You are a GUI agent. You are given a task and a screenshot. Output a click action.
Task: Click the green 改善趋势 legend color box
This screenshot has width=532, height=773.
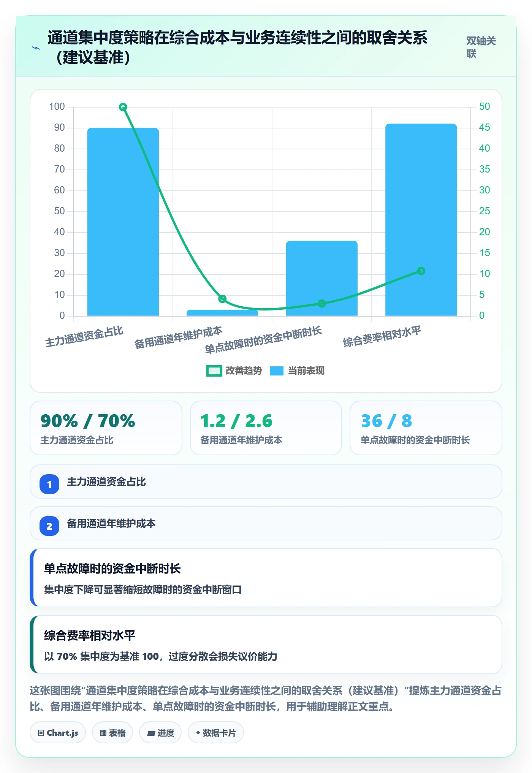click(214, 371)
